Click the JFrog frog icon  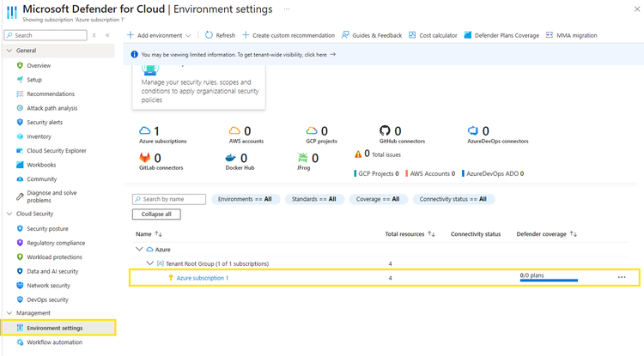coord(302,158)
